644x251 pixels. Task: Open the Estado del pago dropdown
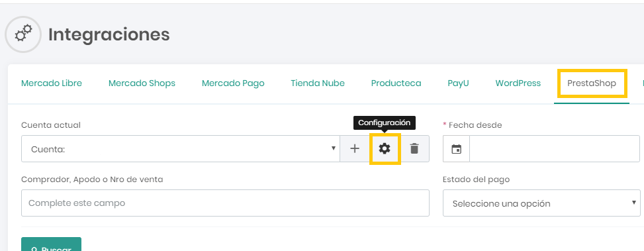point(541,203)
